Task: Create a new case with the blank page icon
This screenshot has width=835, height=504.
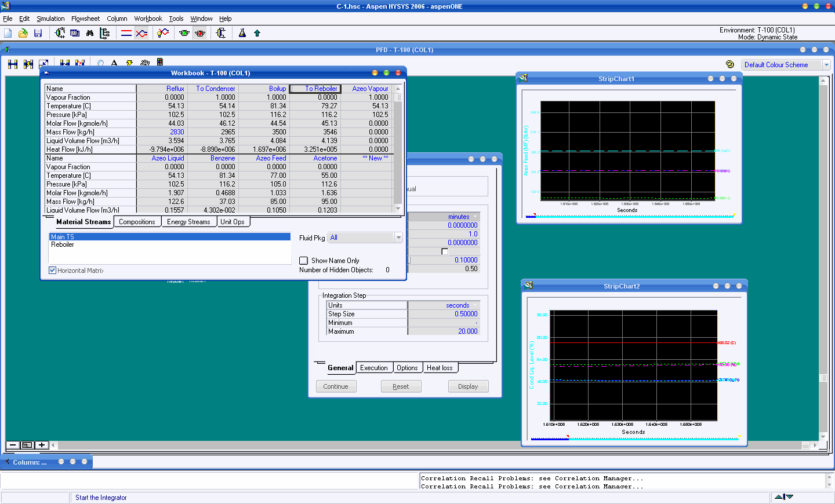Action: click(8, 33)
